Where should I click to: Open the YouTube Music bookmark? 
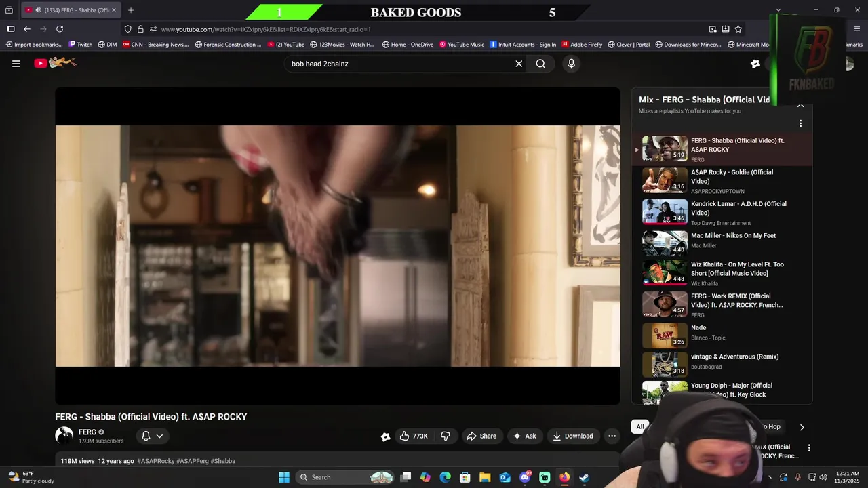click(x=462, y=45)
